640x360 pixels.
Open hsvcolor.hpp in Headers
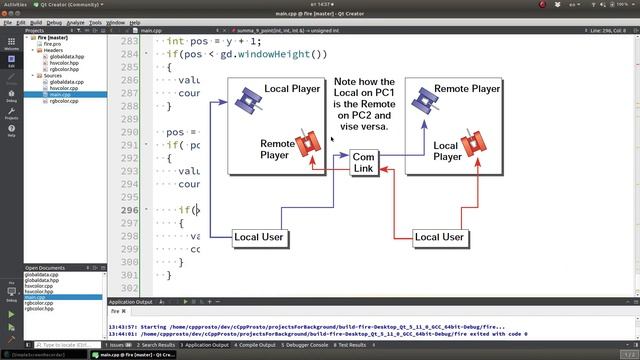[64, 63]
